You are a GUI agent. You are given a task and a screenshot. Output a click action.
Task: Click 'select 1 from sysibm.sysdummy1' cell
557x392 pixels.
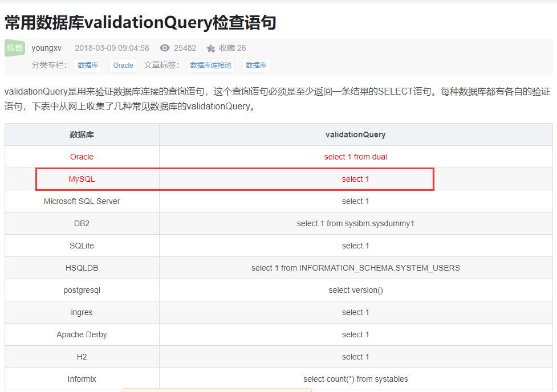pyautogui.click(x=356, y=223)
